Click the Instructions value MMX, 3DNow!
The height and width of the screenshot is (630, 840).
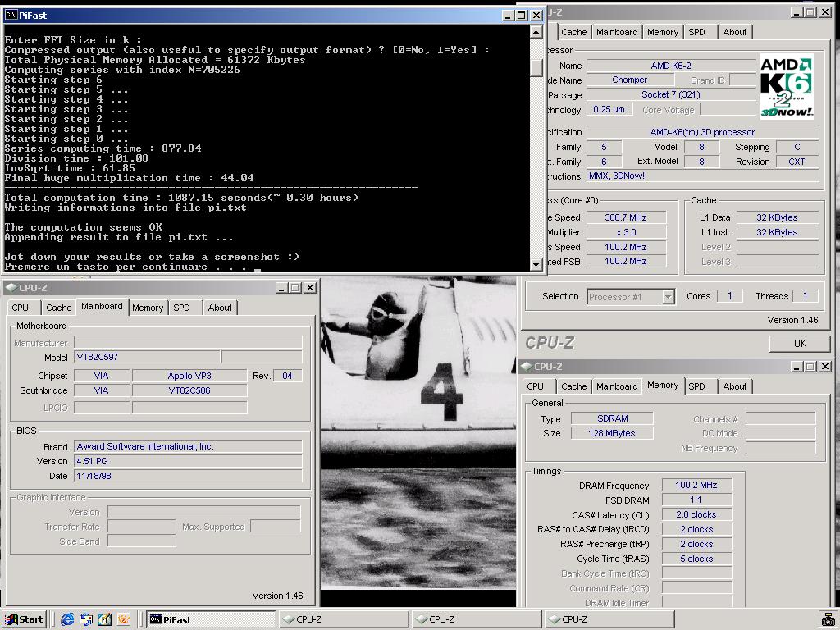tap(702, 176)
